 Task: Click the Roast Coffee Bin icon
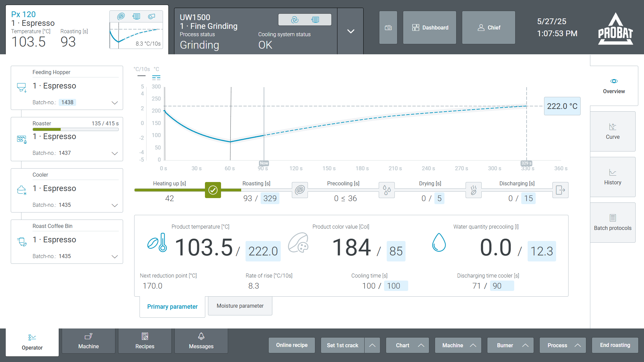(21, 241)
